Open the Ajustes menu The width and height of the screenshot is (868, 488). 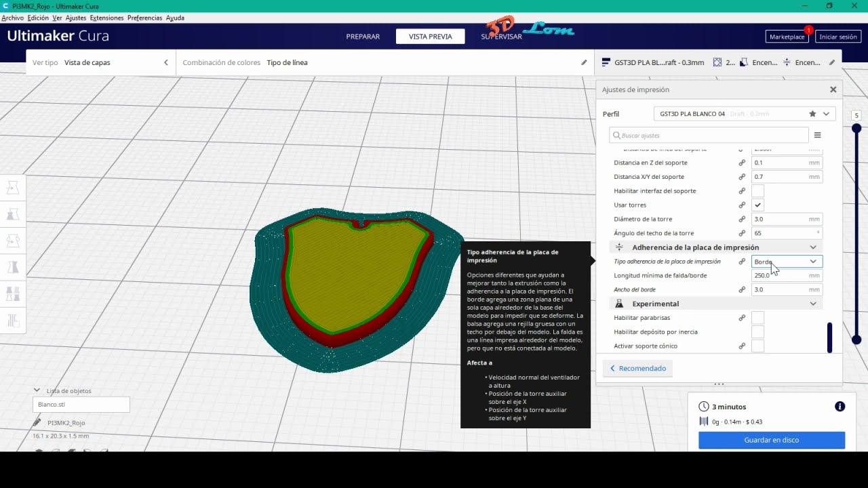click(x=76, y=18)
